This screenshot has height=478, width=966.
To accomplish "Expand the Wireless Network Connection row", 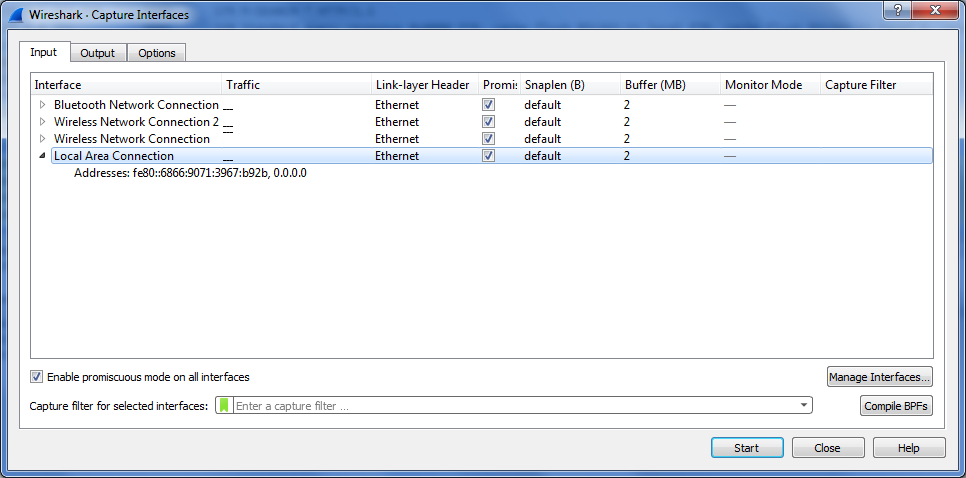I will (42, 139).
